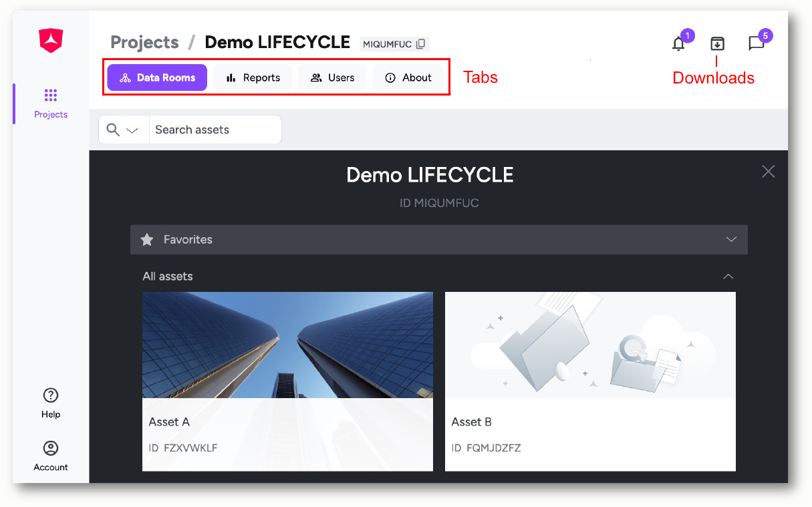
Task: Open the Asset B folder thumbnail
Action: [590, 345]
